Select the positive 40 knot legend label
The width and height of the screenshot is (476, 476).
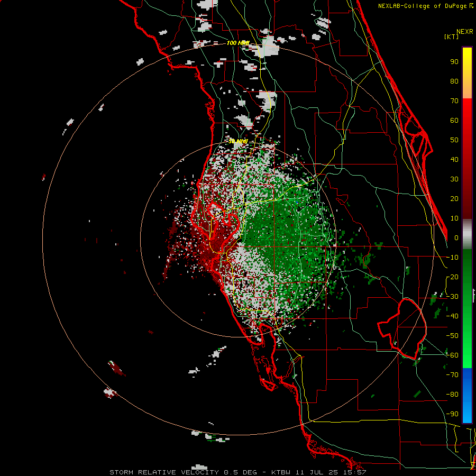tap(454, 160)
